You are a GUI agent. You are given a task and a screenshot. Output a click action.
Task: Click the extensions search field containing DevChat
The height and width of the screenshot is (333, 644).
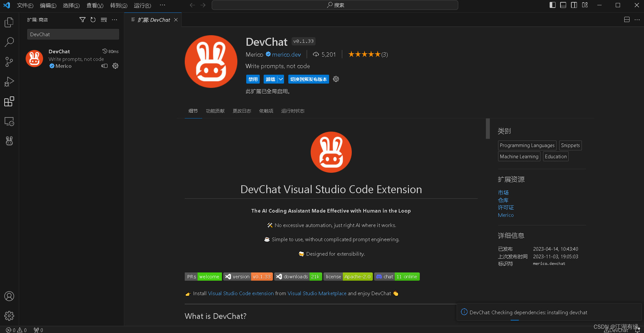73,34
